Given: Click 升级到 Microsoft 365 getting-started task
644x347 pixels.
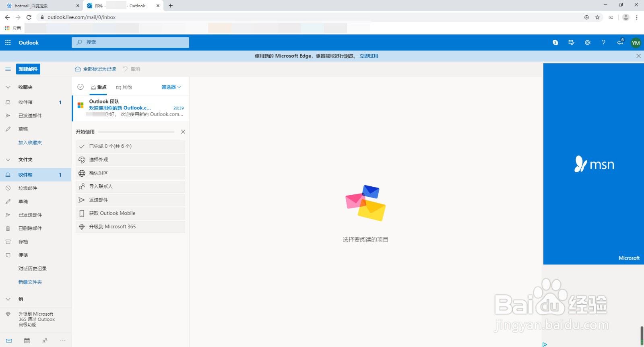Looking at the screenshot, I should pos(130,227).
